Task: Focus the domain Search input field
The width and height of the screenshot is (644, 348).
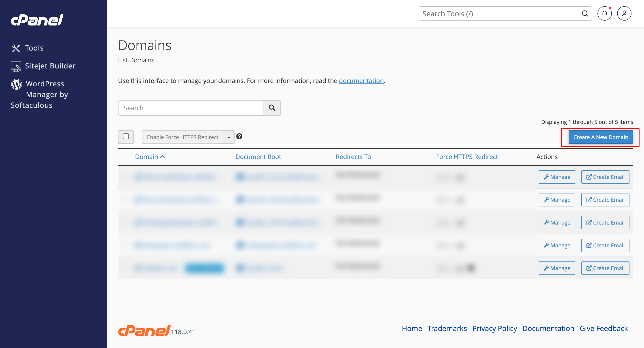Action: pos(191,108)
